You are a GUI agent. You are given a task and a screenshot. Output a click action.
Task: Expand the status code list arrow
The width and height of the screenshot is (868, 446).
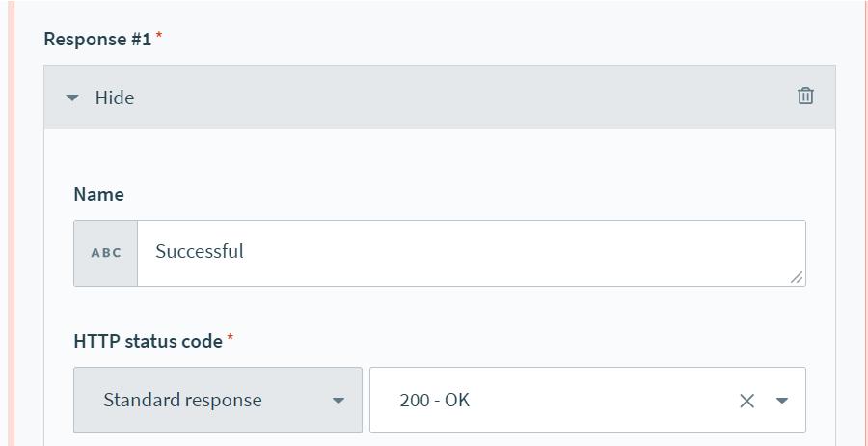click(x=782, y=401)
